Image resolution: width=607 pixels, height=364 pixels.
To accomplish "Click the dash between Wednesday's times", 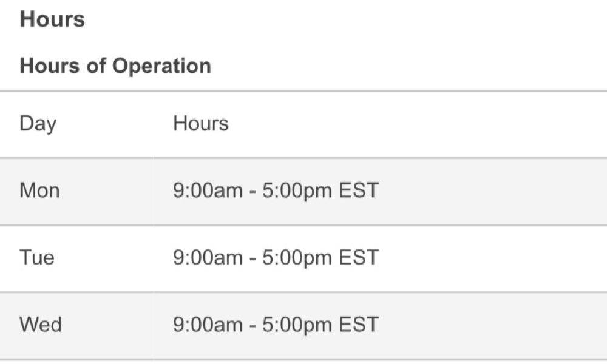I will (x=252, y=325).
